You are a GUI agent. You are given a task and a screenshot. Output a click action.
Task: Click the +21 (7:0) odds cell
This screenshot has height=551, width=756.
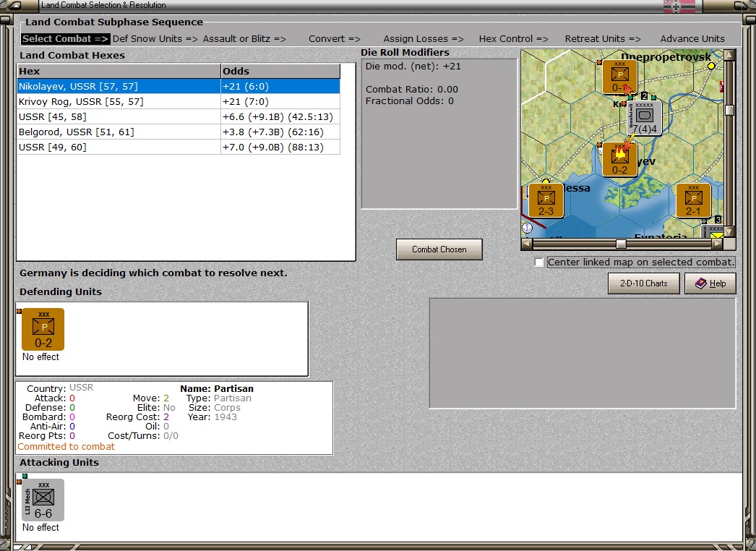click(x=280, y=102)
